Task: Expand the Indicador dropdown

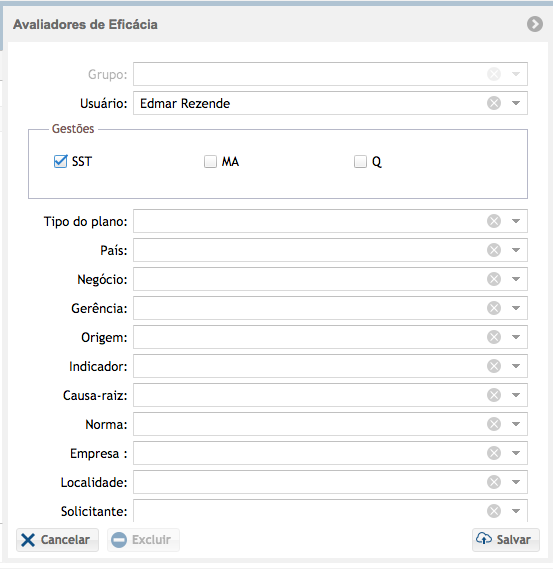Action: [x=516, y=366]
